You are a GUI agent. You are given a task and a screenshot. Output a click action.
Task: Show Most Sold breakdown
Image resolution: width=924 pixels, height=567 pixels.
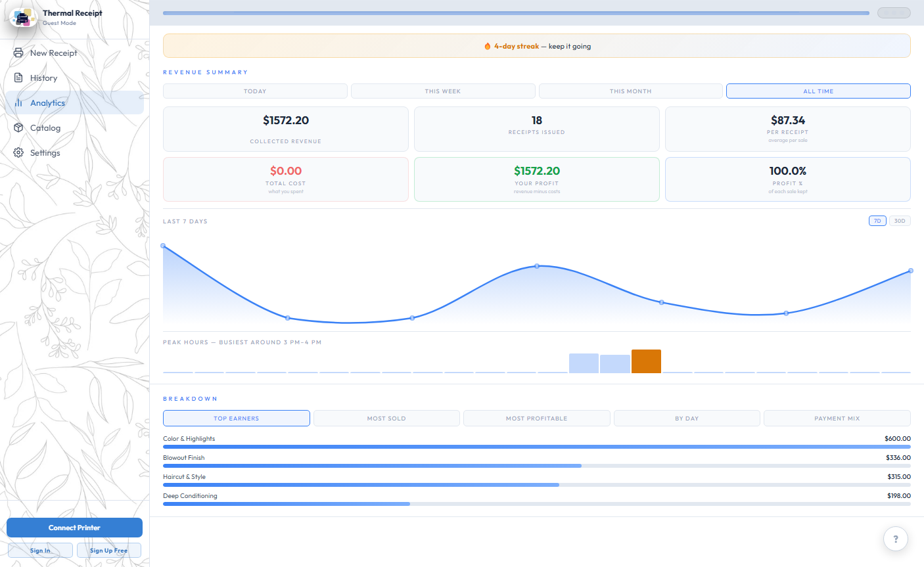(x=386, y=418)
